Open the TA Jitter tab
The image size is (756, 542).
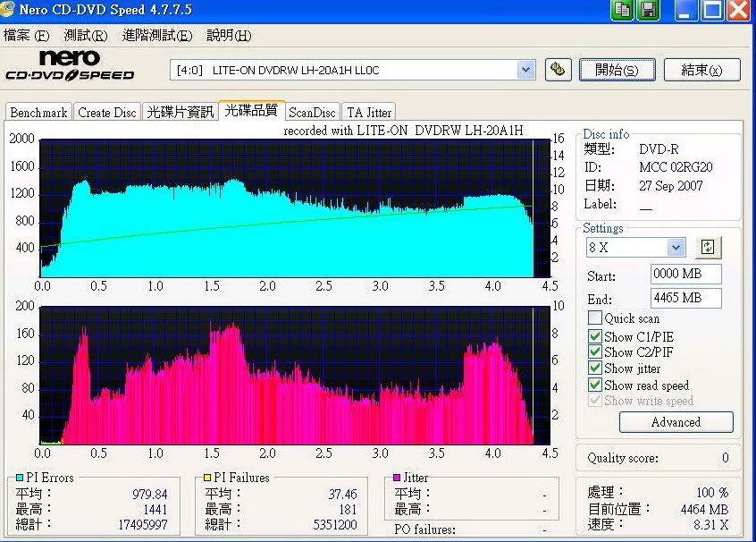point(369,113)
